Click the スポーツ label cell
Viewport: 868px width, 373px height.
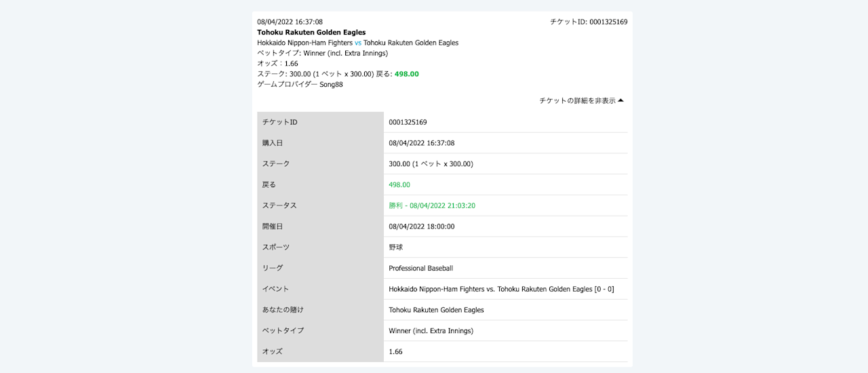[x=320, y=248]
